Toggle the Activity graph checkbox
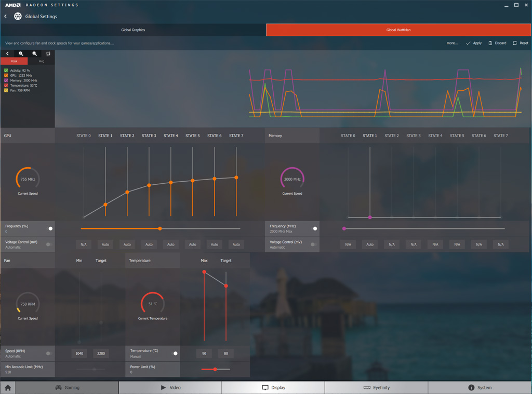532x394 pixels. (x=6, y=71)
